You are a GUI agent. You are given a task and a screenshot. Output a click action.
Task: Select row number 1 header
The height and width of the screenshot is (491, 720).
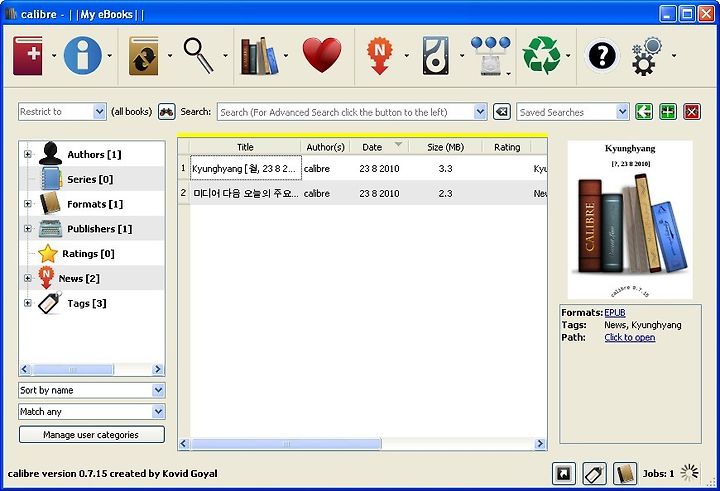tap(184, 169)
